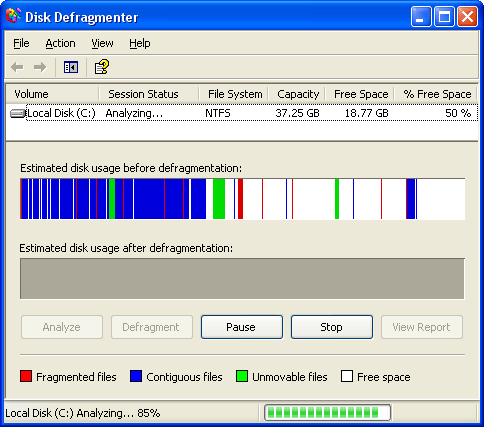Click the Analyzing... session status cell
Screen dimensions: 484x427
[x=134, y=113]
